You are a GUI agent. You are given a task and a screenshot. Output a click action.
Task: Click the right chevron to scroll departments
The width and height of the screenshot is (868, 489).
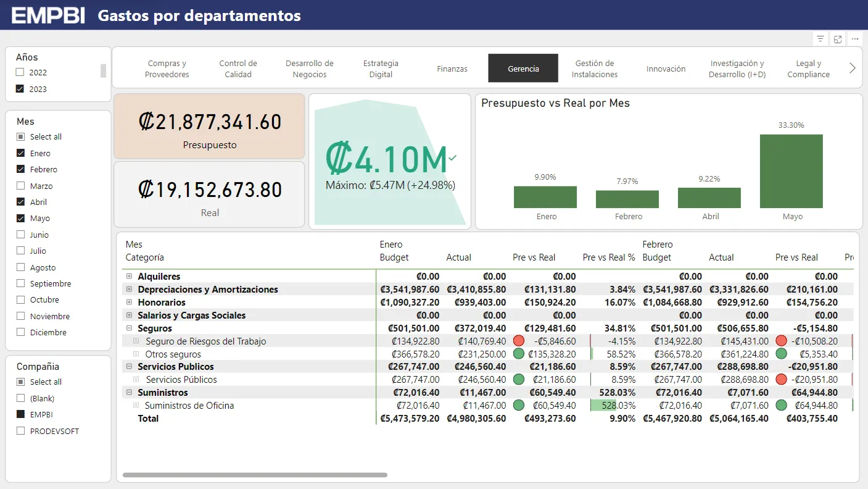point(852,69)
